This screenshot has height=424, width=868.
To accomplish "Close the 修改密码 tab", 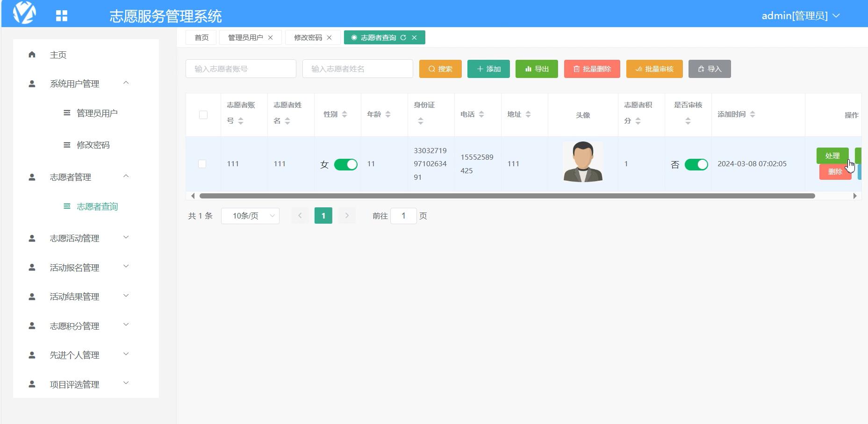I will [x=329, y=37].
